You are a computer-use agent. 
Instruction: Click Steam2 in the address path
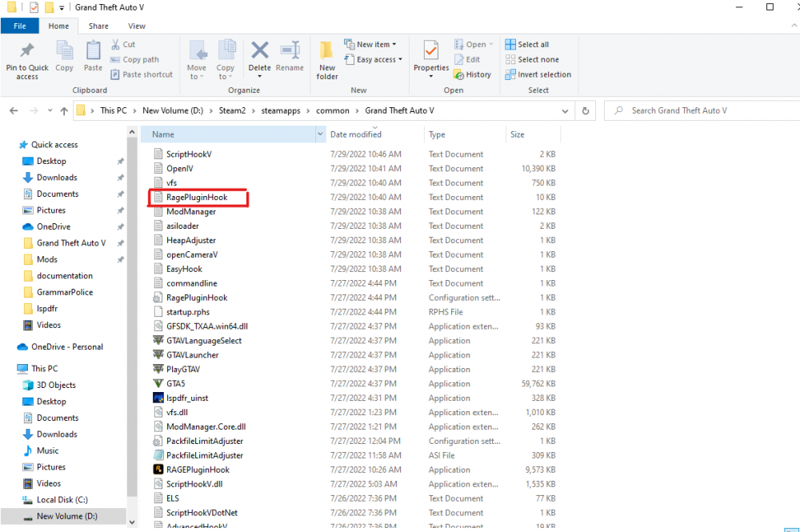(232, 110)
